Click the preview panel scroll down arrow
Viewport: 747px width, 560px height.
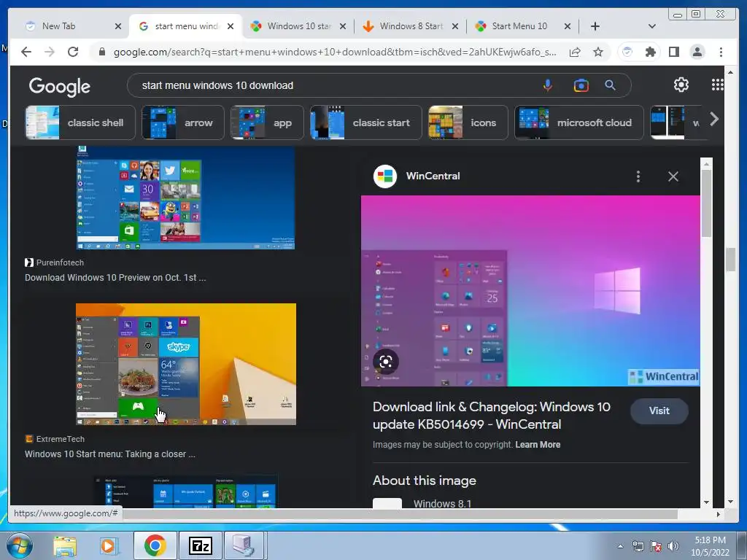[706, 502]
